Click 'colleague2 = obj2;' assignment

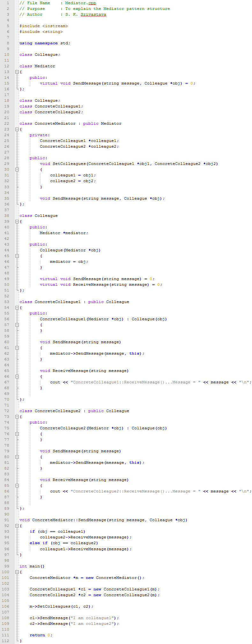coord(73,181)
